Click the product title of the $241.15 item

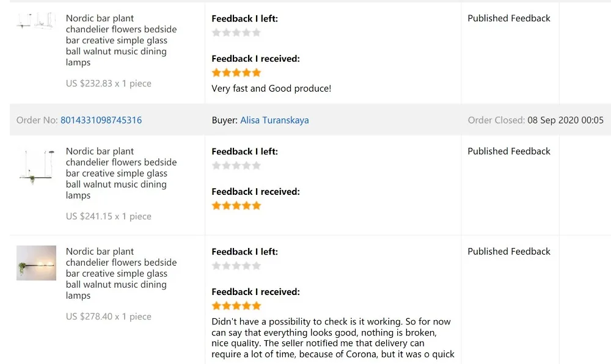[x=121, y=173]
